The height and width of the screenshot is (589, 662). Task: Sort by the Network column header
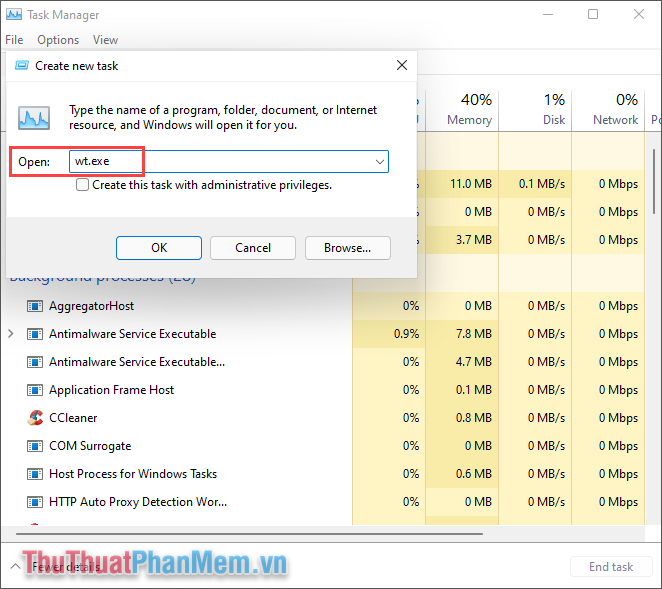coord(608,109)
